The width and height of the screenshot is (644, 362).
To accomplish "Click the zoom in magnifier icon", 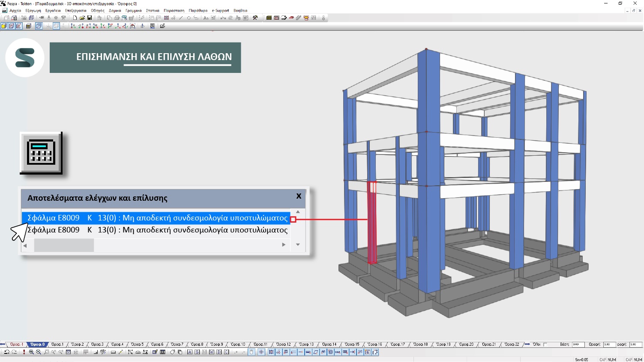I will [31, 352].
